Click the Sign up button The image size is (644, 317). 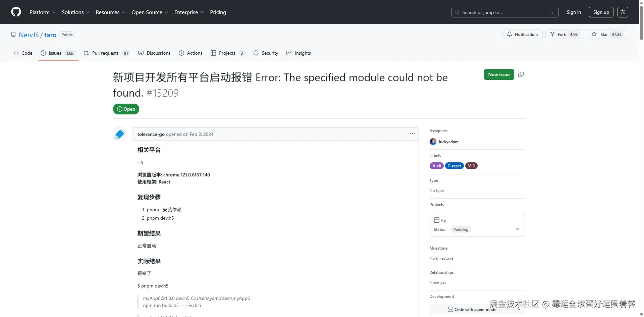pos(601,12)
